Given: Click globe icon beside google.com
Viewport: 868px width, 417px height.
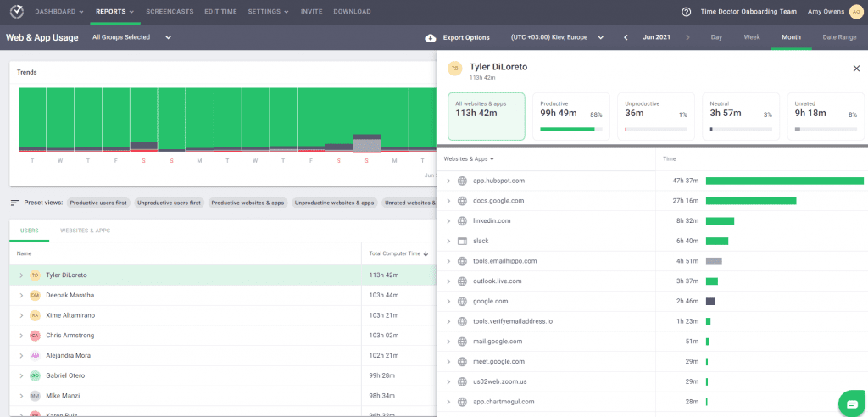Looking at the screenshot, I should pyautogui.click(x=462, y=301).
